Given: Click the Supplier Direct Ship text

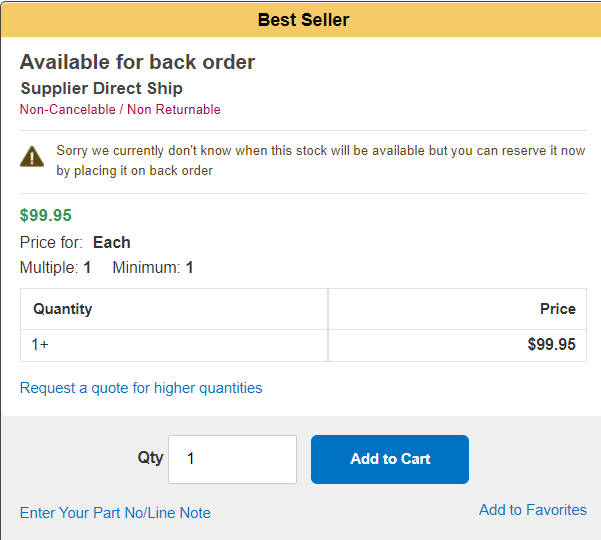Looking at the screenshot, I should pyautogui.click(x=101, y=88).
